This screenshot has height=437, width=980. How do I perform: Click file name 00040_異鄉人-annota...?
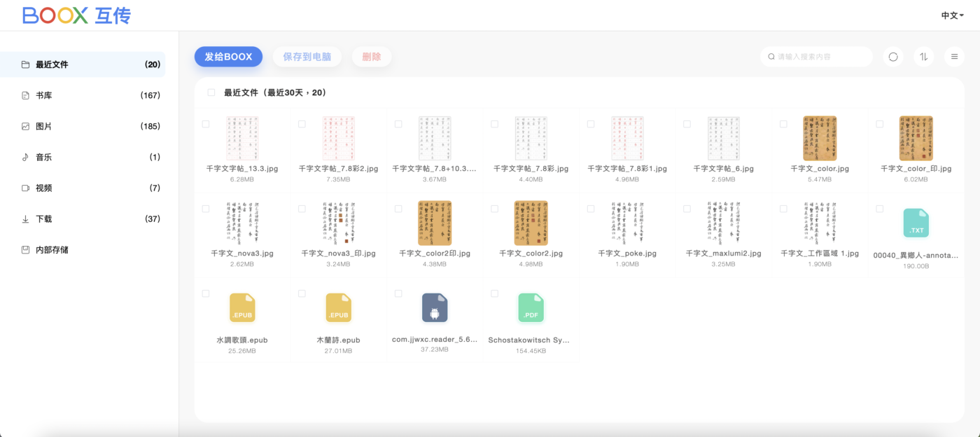(916, 256)
